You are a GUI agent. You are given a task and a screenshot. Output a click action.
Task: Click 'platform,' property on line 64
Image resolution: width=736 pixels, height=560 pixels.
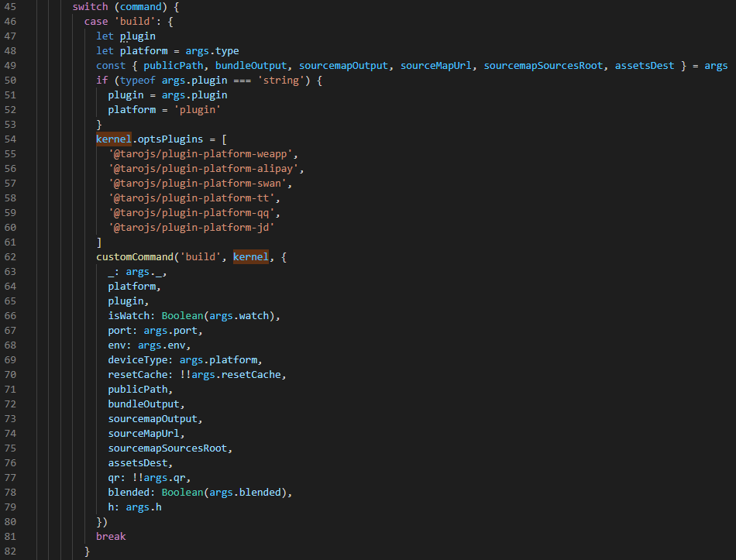pyautogui.click(x=134, y=287)
